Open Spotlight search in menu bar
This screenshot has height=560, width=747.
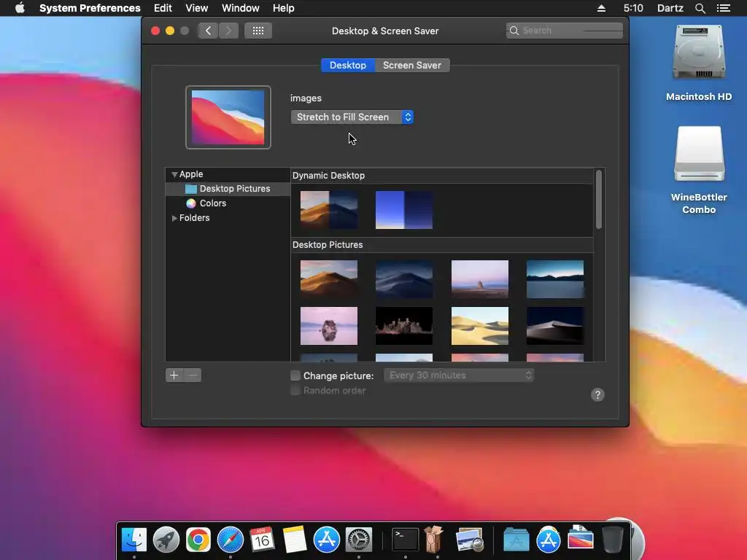pyautogui.click(x=700, y=8)
